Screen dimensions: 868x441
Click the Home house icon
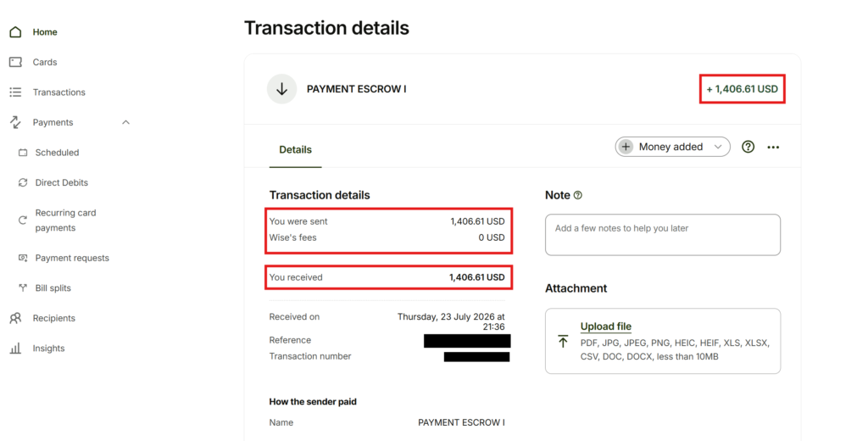click(x=15, y=32)
